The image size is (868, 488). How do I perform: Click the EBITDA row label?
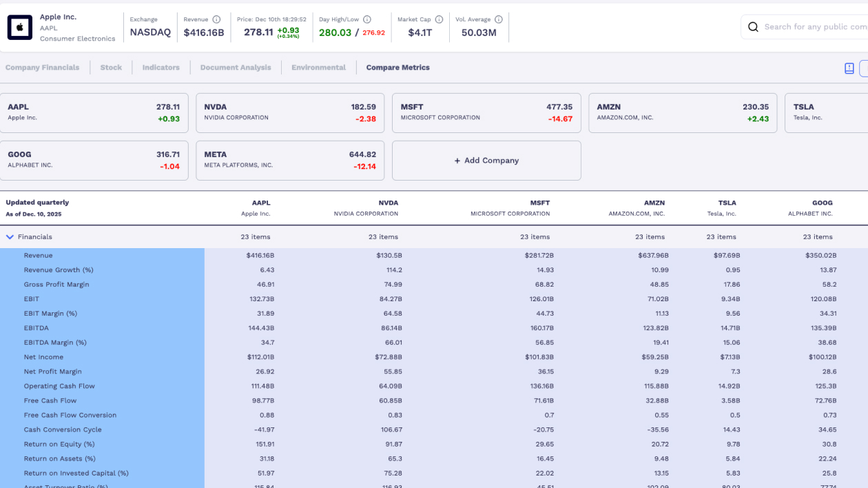tap(37, 328)
